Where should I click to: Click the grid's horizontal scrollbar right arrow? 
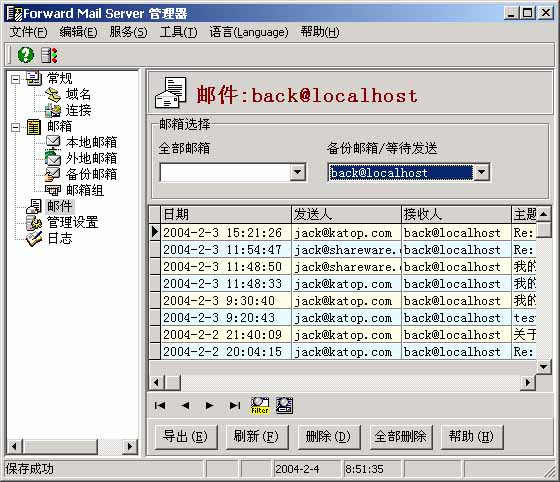[x=528, y=383]
